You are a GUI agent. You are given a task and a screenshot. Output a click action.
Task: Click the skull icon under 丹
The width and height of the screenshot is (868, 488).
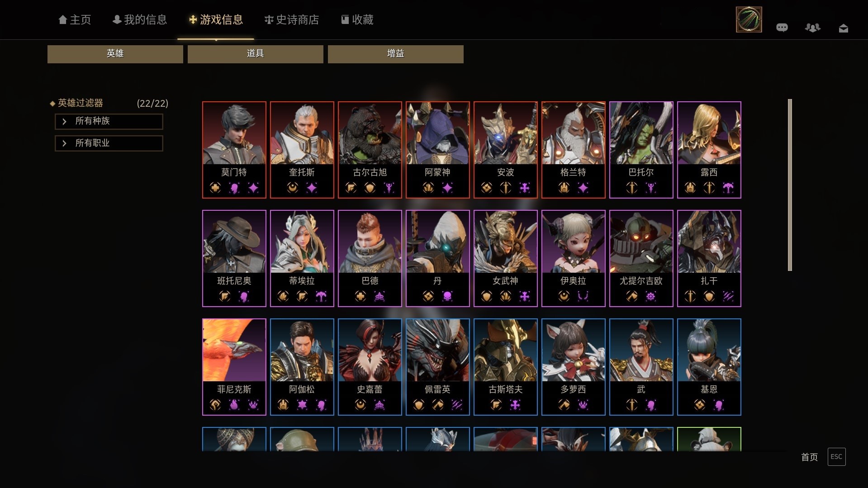(447, 296)
